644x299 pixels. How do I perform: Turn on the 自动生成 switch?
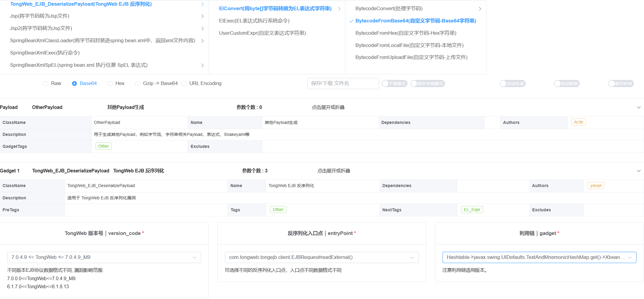(x=512, y=84)
